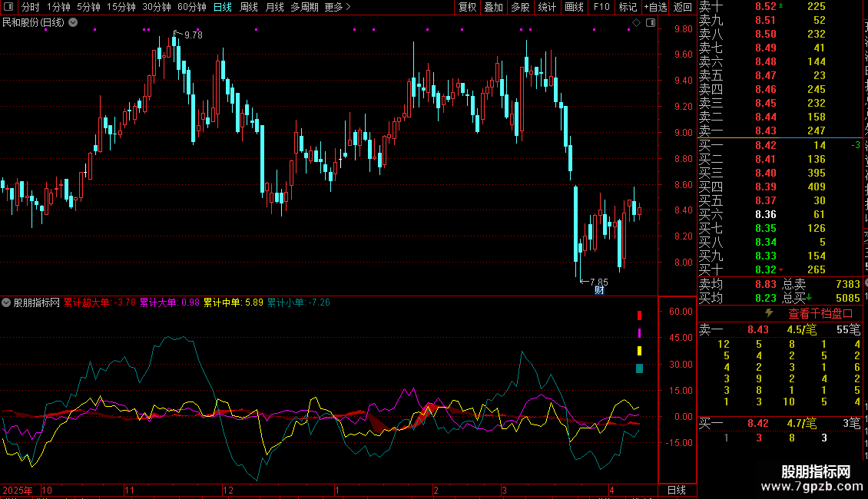
Task: Click the 日线 label at chart bottom-right
Action: 676,490
